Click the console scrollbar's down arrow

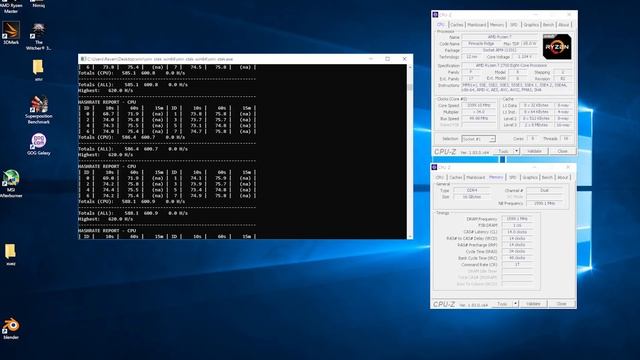(x=410, y=236)
